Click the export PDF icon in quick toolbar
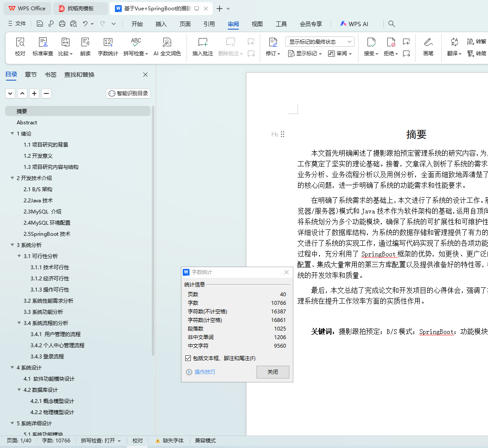488x448 pixels. pyautogui.click(x=51, y=24)
